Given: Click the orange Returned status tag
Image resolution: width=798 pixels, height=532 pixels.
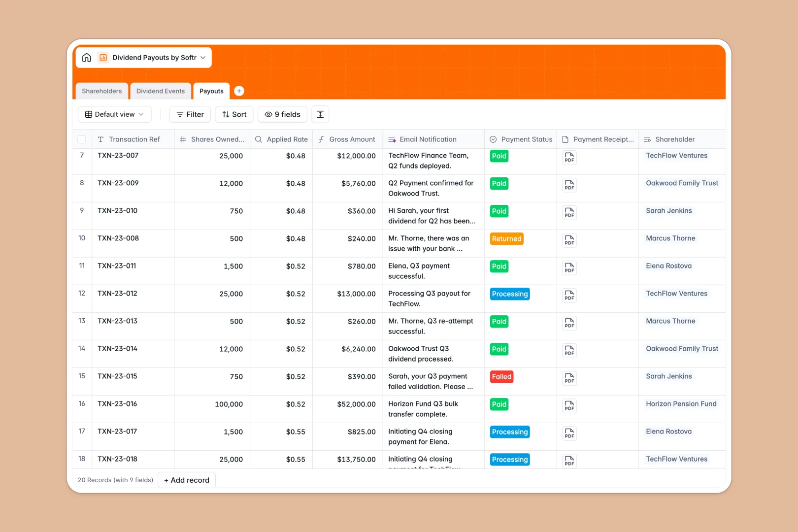Looking at the screenshot, I should (506, 239).
